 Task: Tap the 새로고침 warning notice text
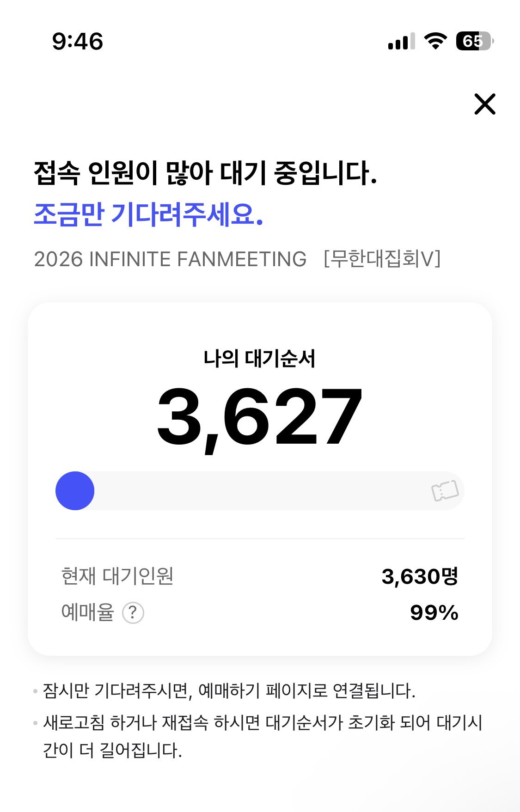coord(263,736)
